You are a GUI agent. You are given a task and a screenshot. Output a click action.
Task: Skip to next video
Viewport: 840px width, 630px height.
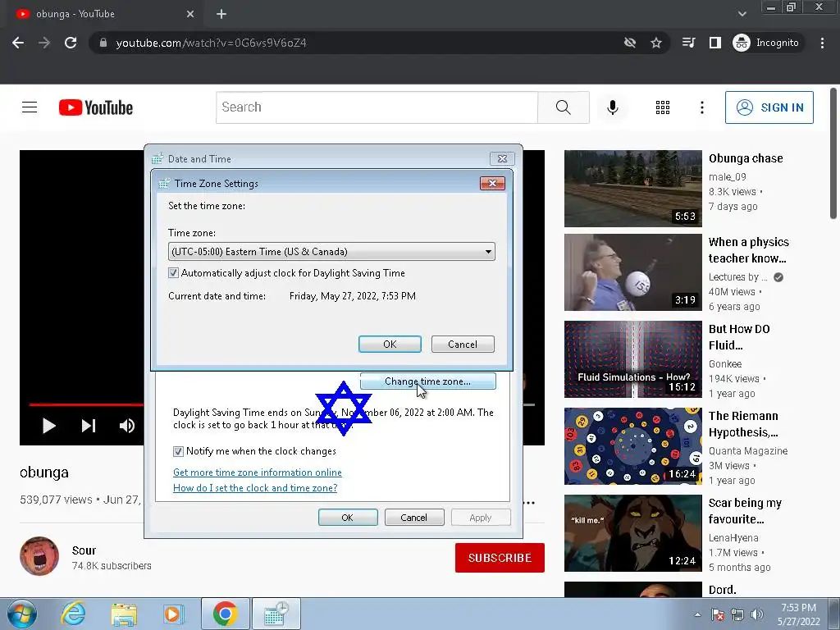click(89, 426)
